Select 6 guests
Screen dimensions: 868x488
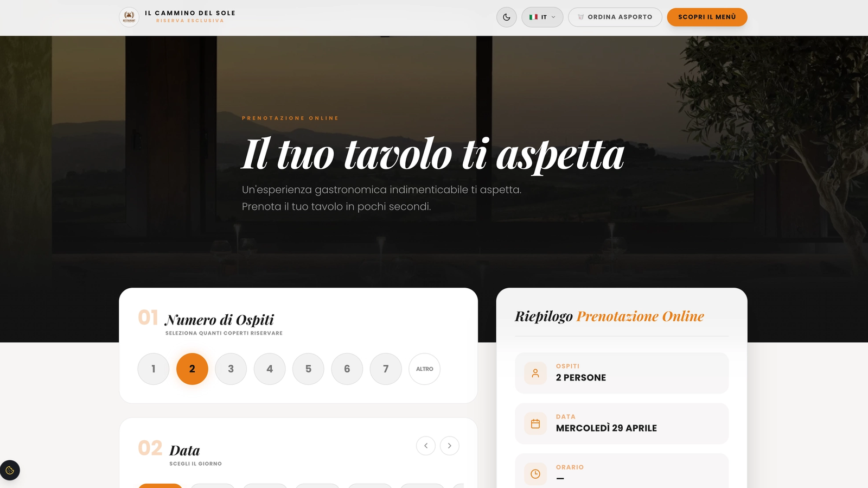coord(347,369)
